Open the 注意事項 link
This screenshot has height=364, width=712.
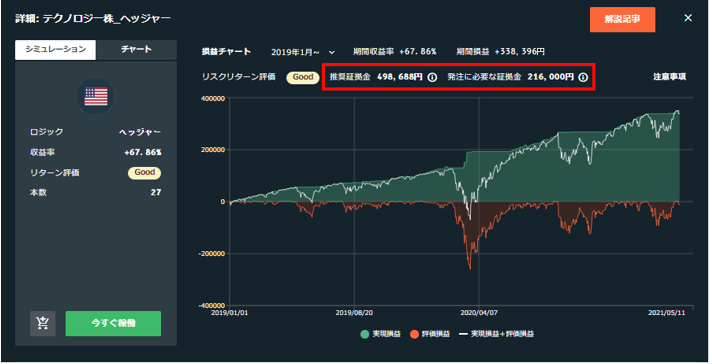(x=669, y=77)
